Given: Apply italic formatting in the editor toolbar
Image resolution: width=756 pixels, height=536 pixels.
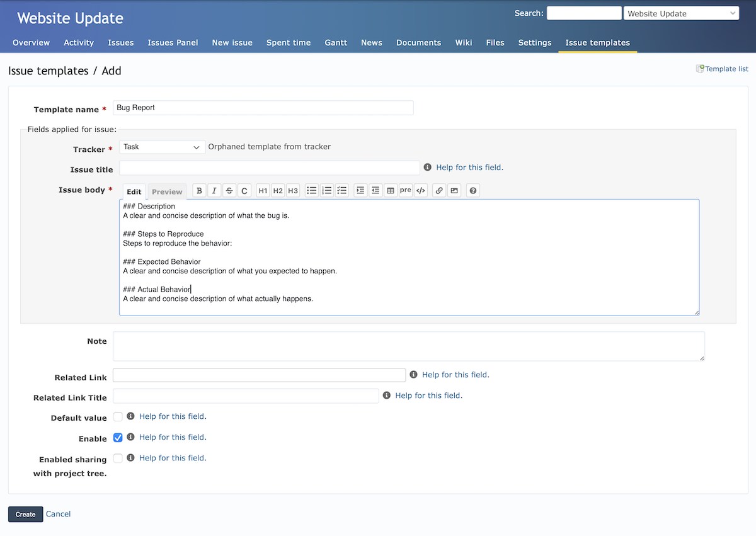Looking at the screenshot, I should (214, 190).
